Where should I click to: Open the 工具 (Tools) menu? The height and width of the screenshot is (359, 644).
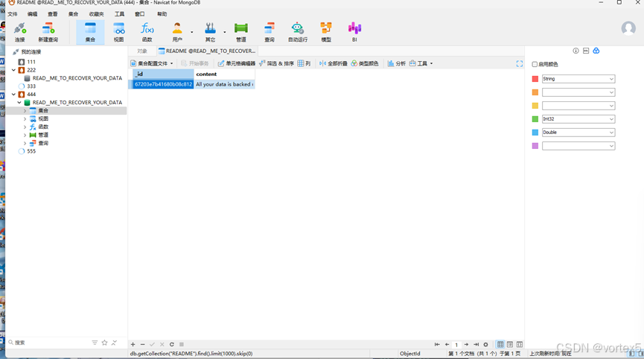point(120,14)
